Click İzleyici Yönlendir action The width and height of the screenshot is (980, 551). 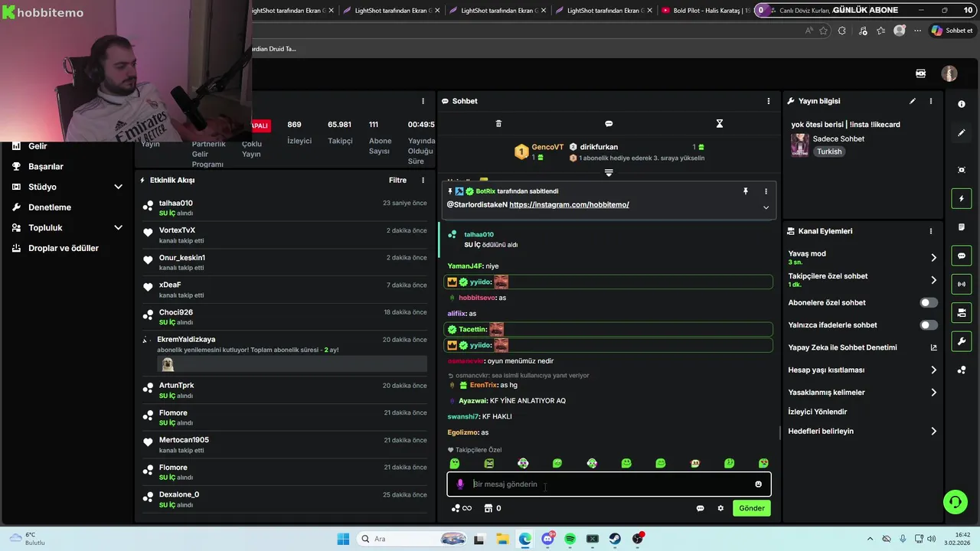(818, 412)
